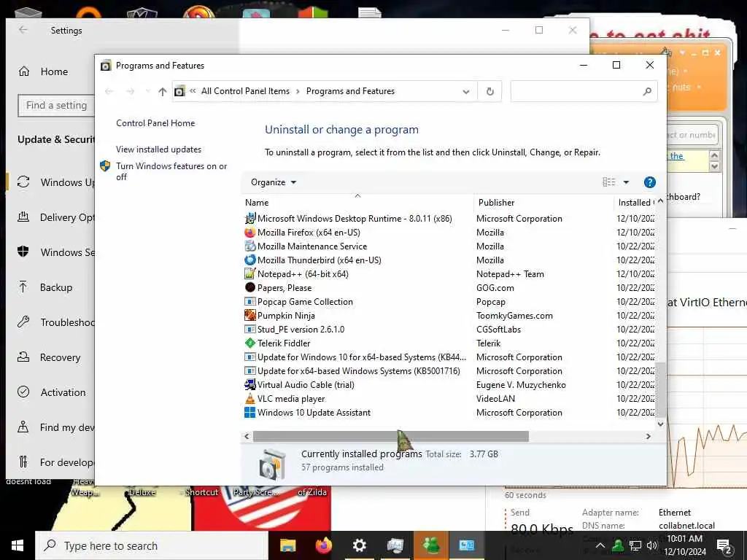The width and height of the screenshot is (747, 560).
Task: Click Programs and Features breadcrumb segment
Action: pos(350,91)
